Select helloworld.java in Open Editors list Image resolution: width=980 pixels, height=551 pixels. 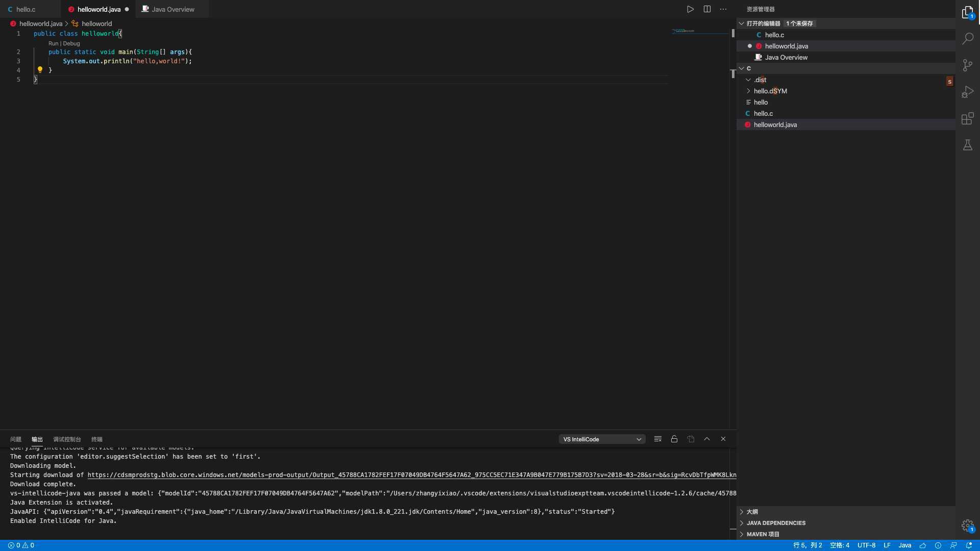pyautogui.click(x=846, y=46)
